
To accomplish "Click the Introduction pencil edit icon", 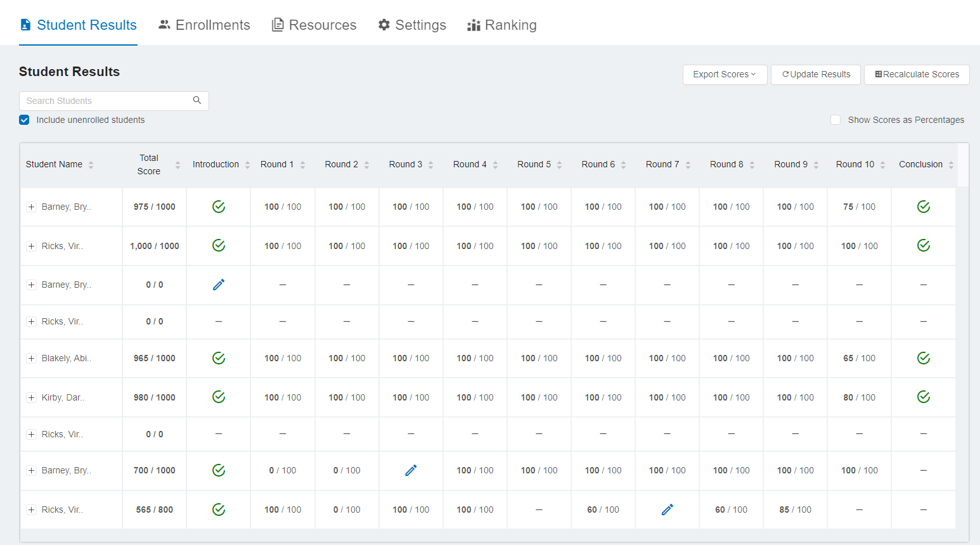I will [219, 285].
